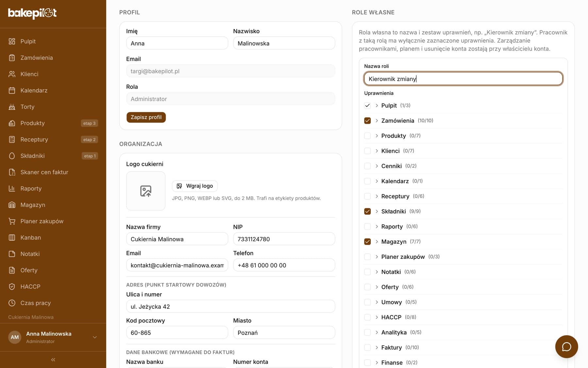Expand the Raporty permissions chevron
The image size is (588, 368).
pyautogui.click(x=377, y=226)
